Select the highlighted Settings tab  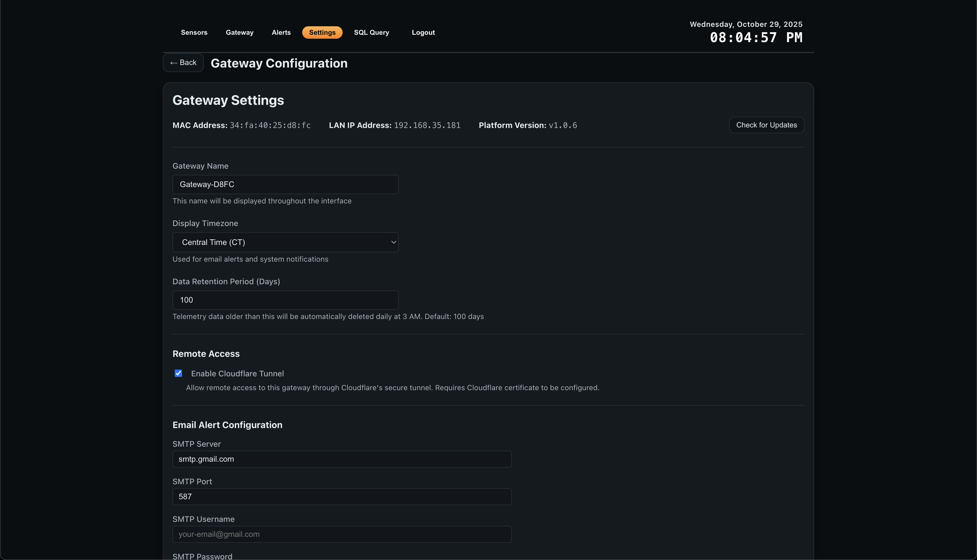coord(322,32)
